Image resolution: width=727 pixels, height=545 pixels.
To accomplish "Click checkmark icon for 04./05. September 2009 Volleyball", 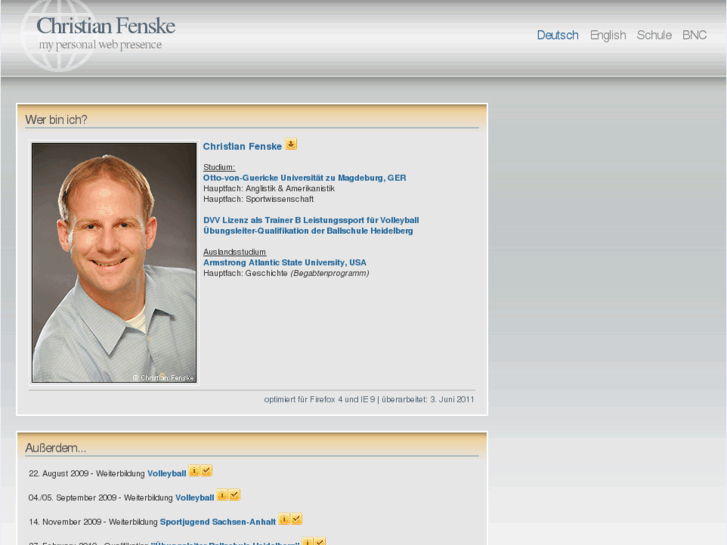I will point(235,495).
